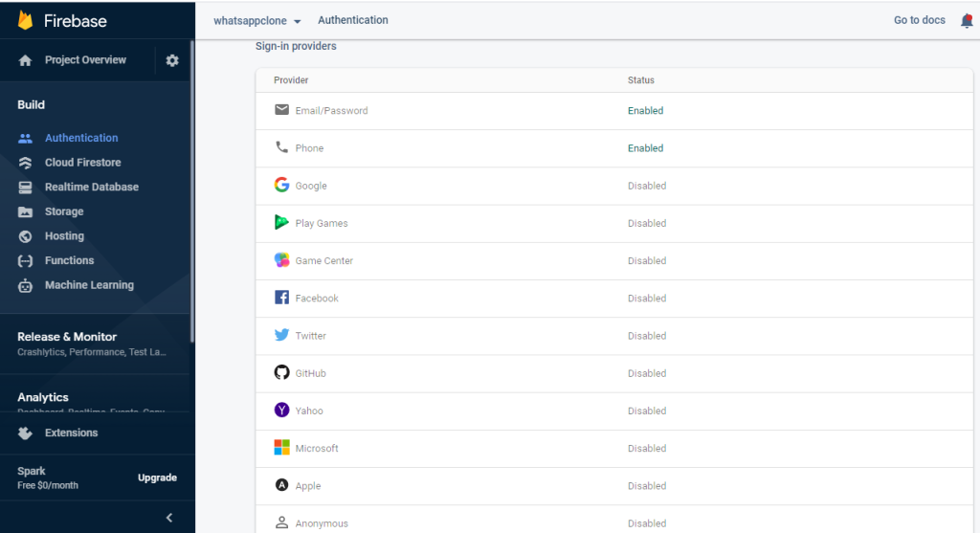Viewport: 980px width, 533px height.
Task: Go to Project Overview
Action: (85, 60)
